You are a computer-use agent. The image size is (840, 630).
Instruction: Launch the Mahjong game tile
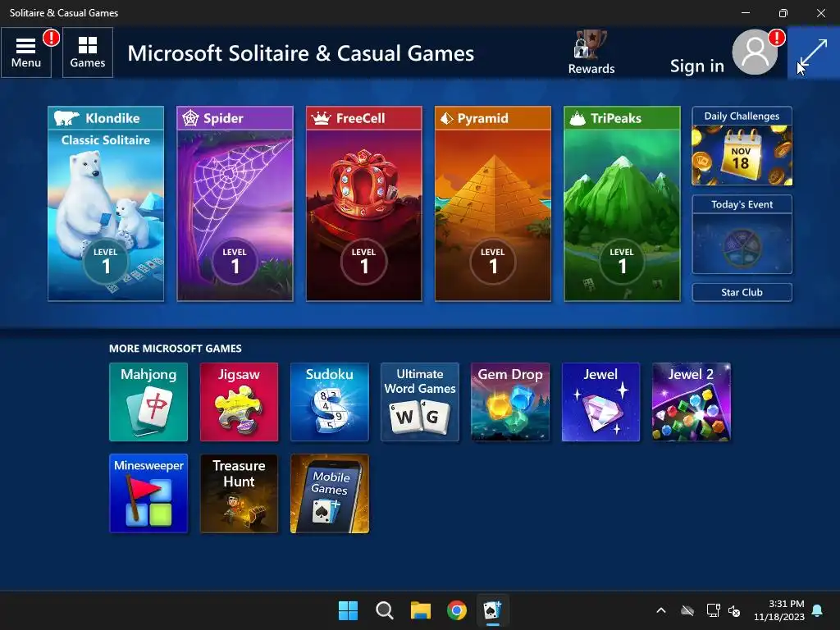tap(148, 402)
